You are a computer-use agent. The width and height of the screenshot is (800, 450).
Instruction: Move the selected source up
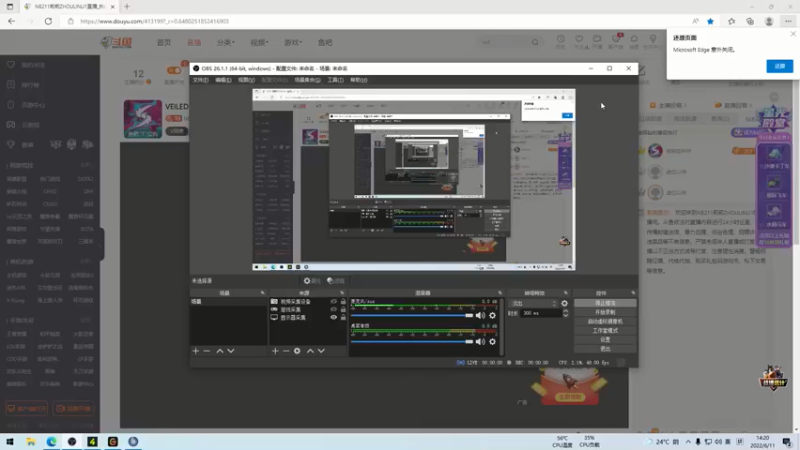(x=310, y=351)
